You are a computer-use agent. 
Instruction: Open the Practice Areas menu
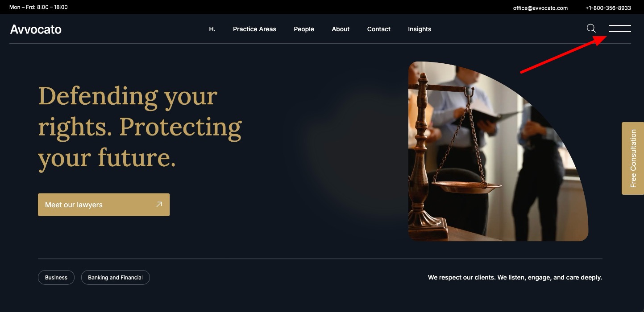(x=254, y=29)
